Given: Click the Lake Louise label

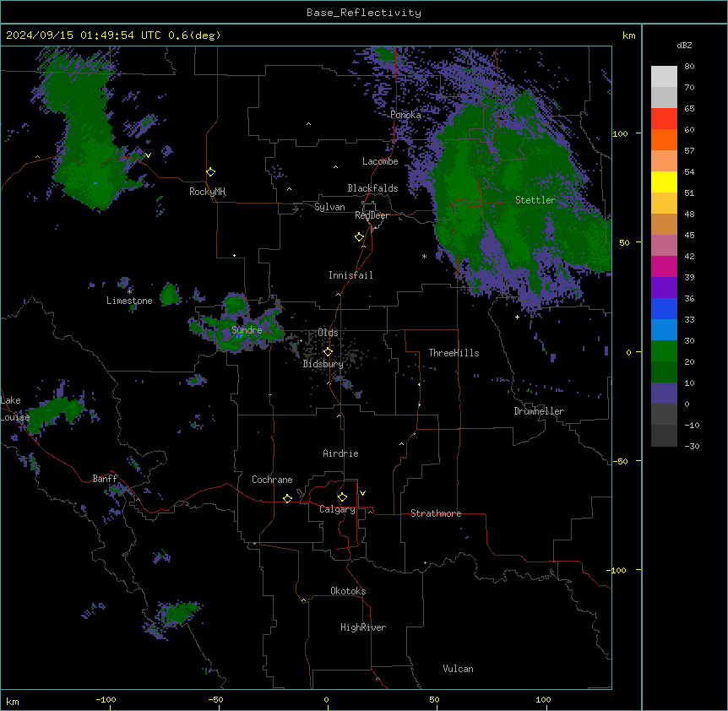Looking at the screenshot, I should click(x=14, y=409).
